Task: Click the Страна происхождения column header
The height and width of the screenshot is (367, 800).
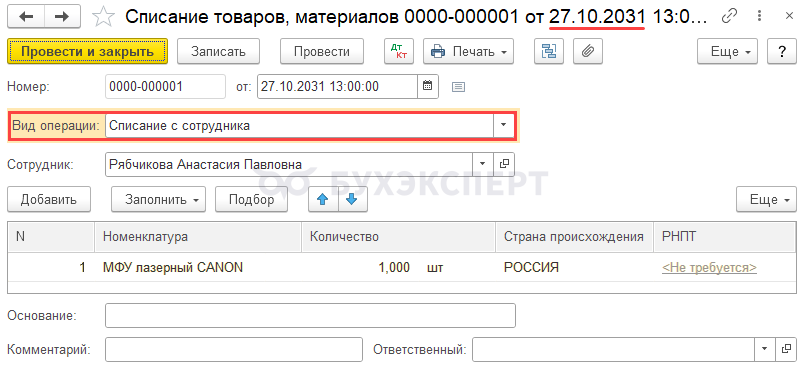Action: coord(574,236)
